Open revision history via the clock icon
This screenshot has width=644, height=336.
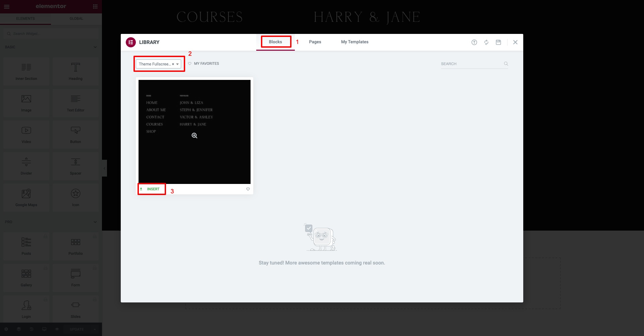(x=32, y=329)
